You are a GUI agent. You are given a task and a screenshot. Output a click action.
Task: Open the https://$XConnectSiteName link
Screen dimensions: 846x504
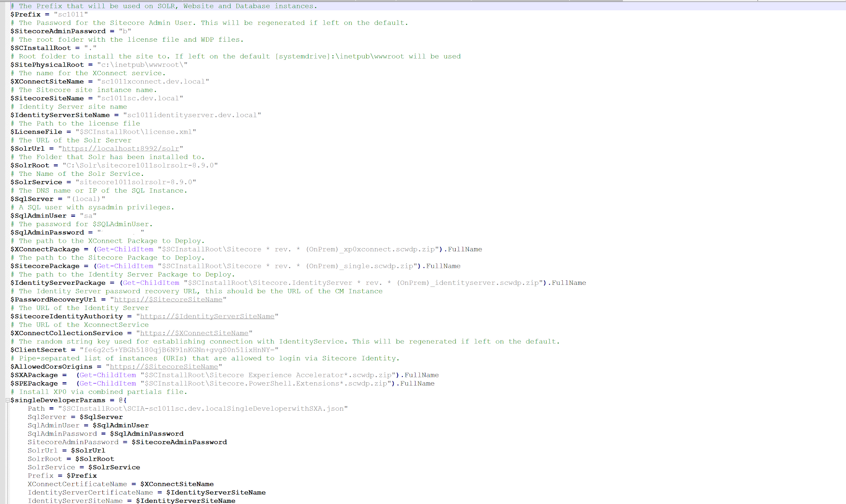pos(194,333)
